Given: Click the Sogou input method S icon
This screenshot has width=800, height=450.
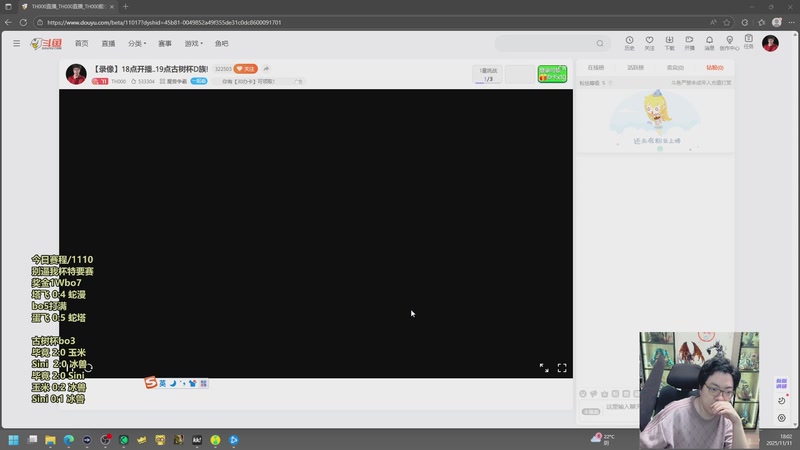Looking at the screenshot, I should pos(150,383).
